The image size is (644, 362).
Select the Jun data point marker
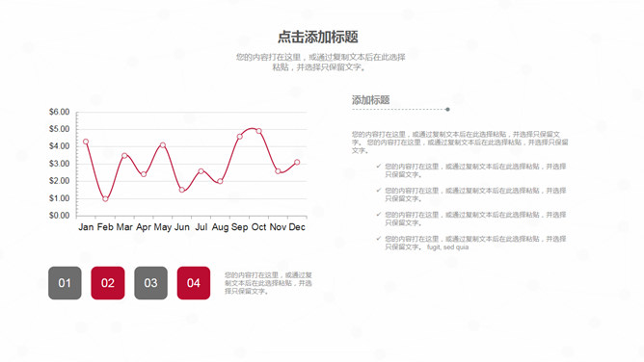[182, 190]
